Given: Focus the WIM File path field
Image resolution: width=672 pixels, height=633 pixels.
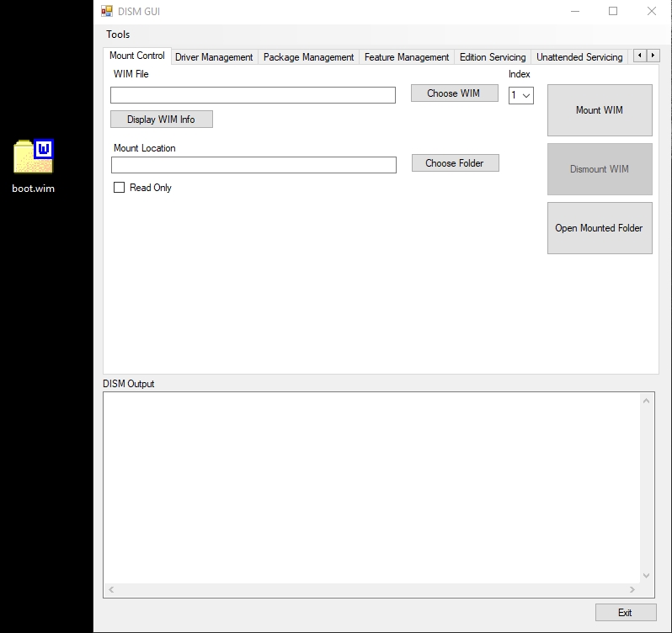Looking at the screenshot, I should [x=253, y=95].
